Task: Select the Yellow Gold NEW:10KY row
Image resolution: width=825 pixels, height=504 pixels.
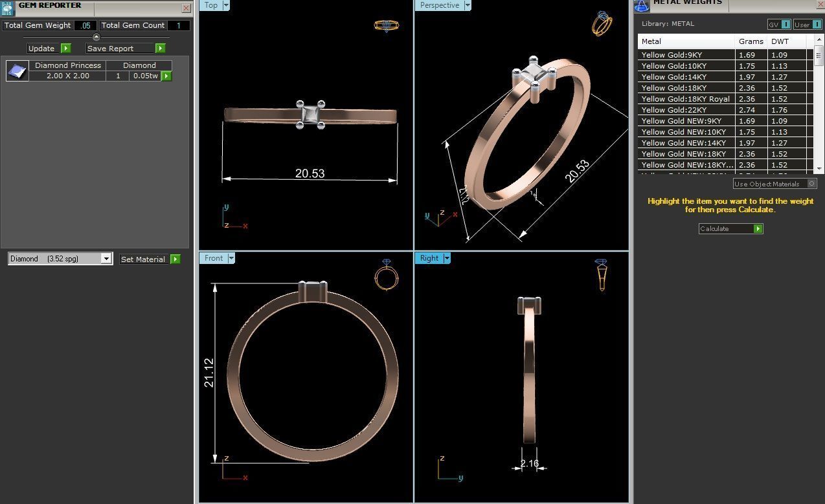Action: click(726, 132)
